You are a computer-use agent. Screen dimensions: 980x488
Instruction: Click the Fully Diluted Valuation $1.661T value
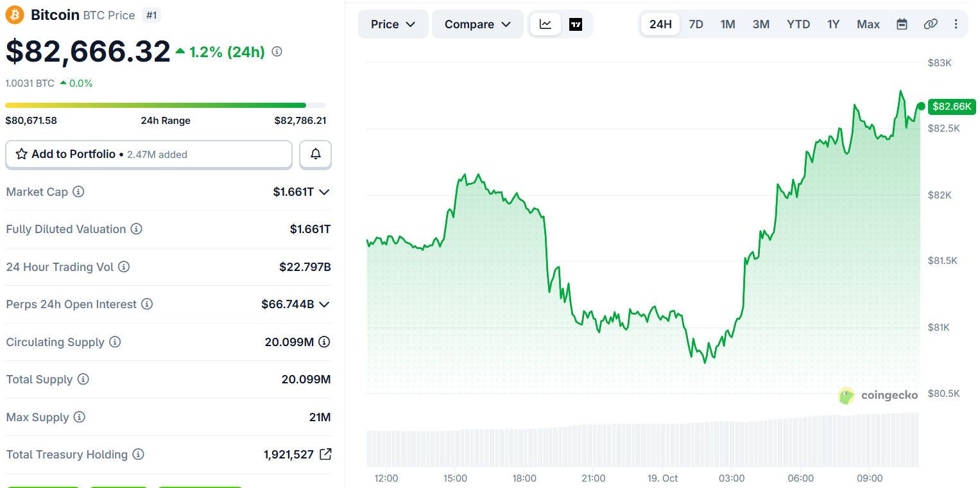click(x=310, y=229)
